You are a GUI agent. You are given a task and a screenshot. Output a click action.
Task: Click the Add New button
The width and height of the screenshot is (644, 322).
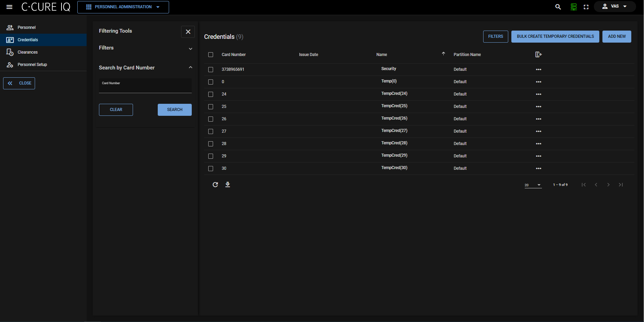tap(617, 36)
